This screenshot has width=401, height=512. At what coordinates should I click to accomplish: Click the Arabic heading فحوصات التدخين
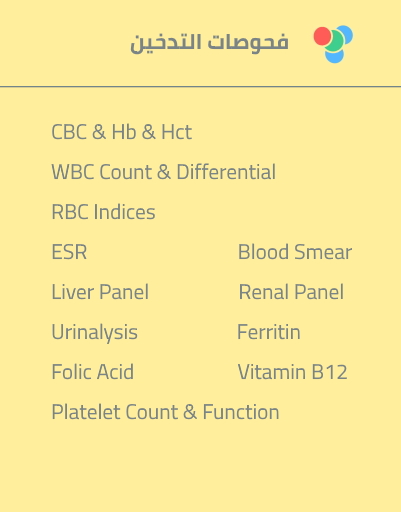click(209, 42)
